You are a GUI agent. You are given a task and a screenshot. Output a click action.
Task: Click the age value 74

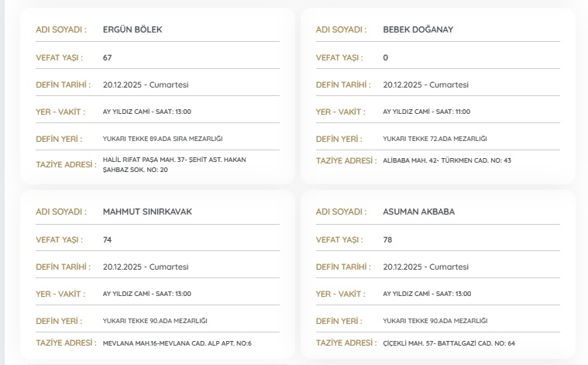click(108, 240)
